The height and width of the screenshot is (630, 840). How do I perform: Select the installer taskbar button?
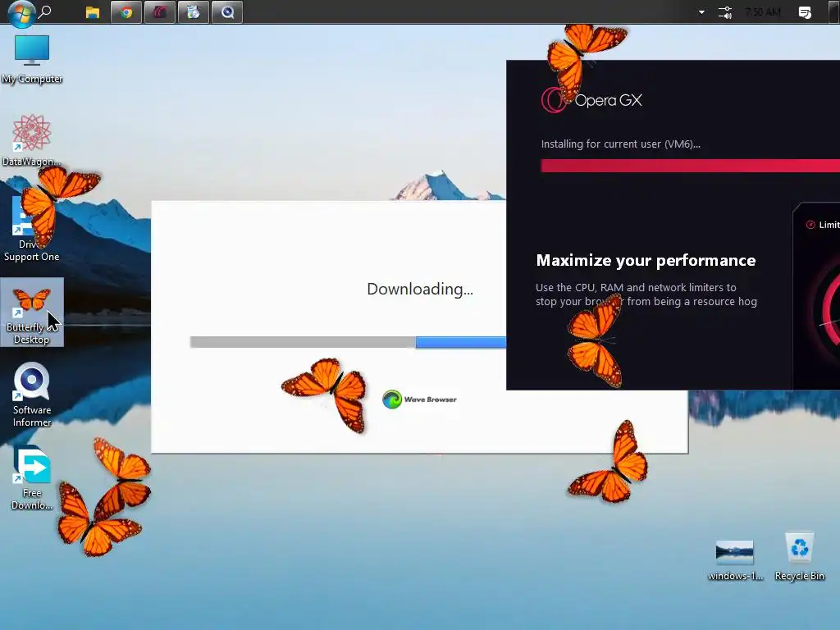pyautogui.click(x=194, y=11)
